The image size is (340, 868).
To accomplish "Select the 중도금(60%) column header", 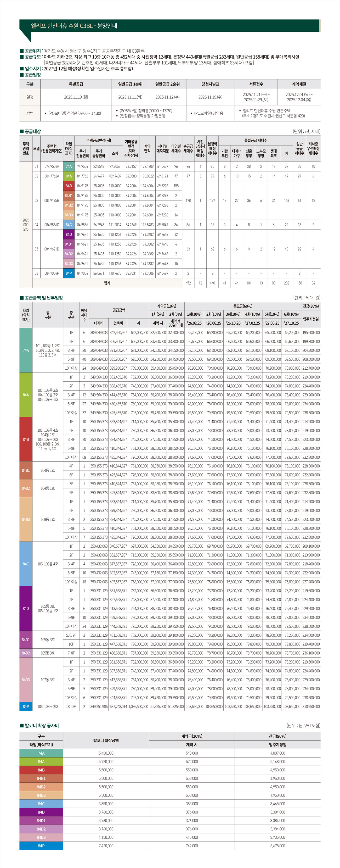I will pos(243,306).
